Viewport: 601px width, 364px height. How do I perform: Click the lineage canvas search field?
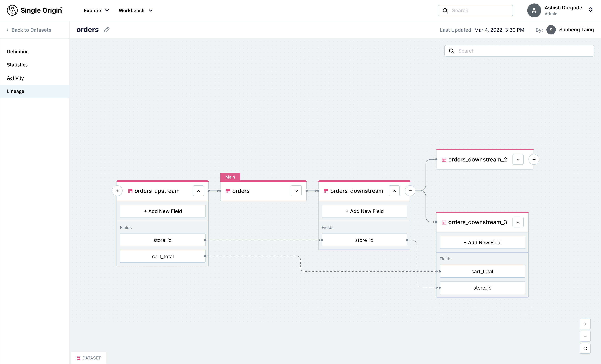(x=522, y=51)
